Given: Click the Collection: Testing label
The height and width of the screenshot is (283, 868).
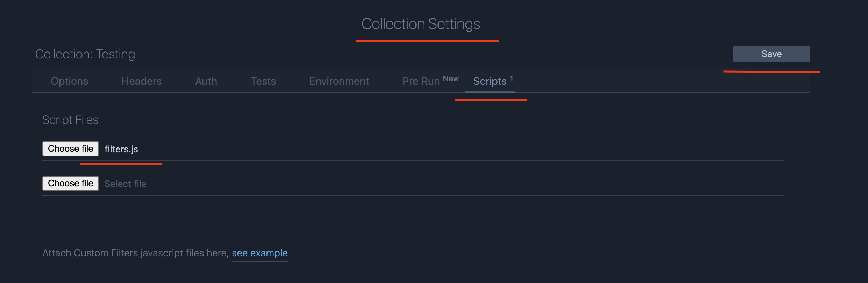Looking at the screenshot, I should 85,54.
